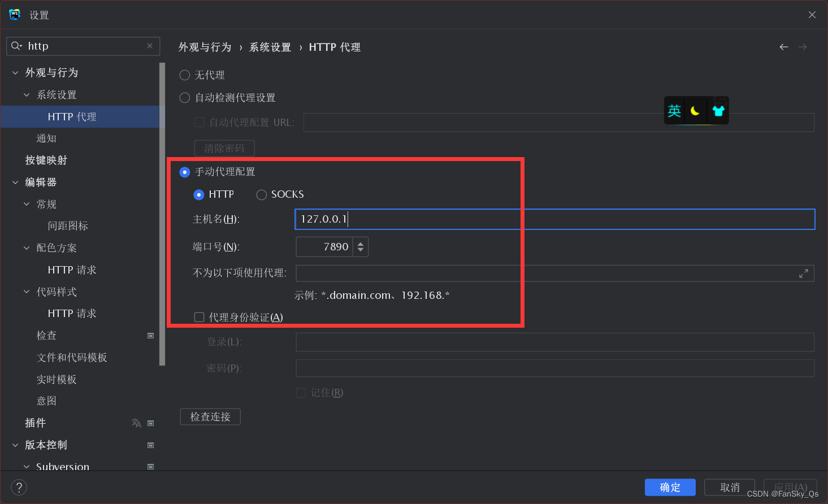Click the magnifier search options icon

(x=16, y=46)
